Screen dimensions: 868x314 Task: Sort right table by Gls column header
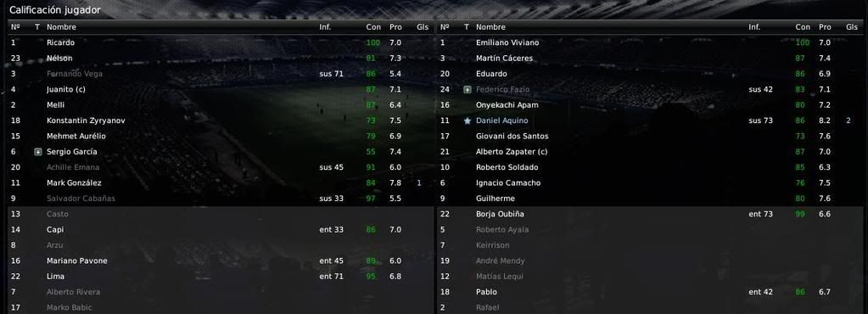point(851,26)
